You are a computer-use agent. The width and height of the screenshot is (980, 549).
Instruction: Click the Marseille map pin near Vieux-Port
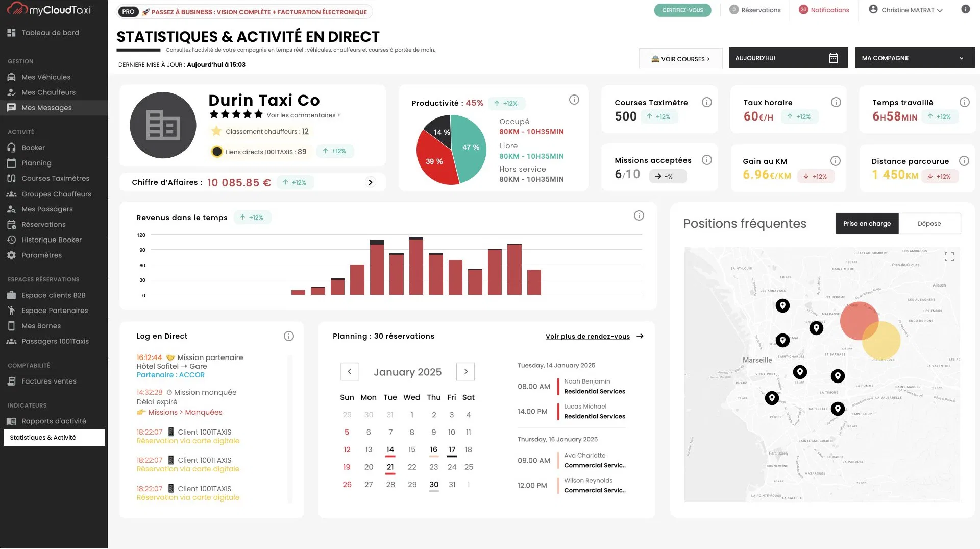click(800, 372)
